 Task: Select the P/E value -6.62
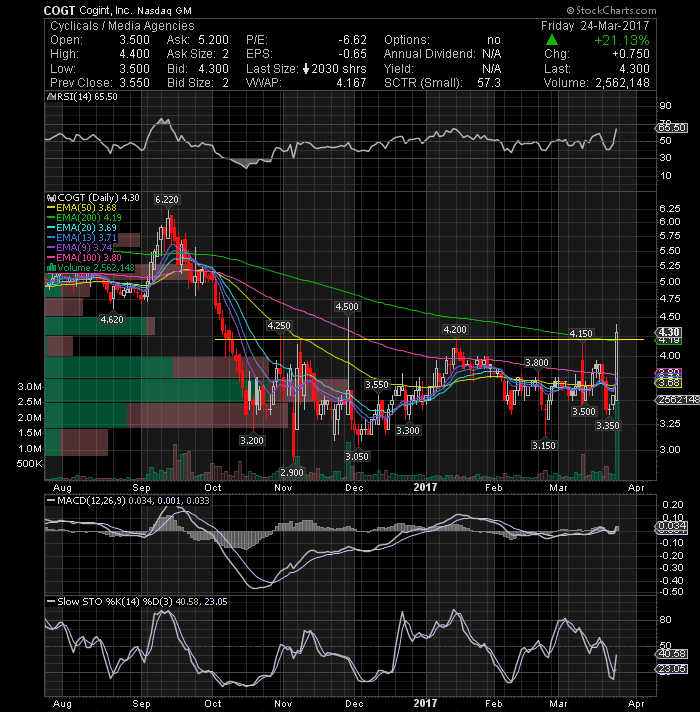(352, 40)
